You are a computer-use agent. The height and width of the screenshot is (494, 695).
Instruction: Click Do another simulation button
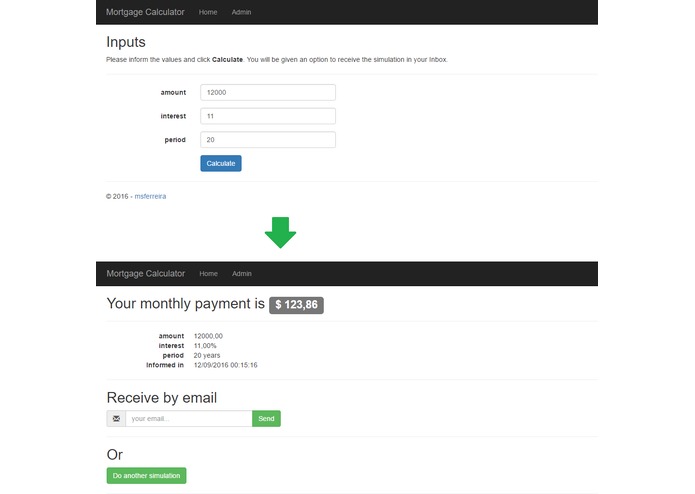pyautogui.click(x=146, y=475)
